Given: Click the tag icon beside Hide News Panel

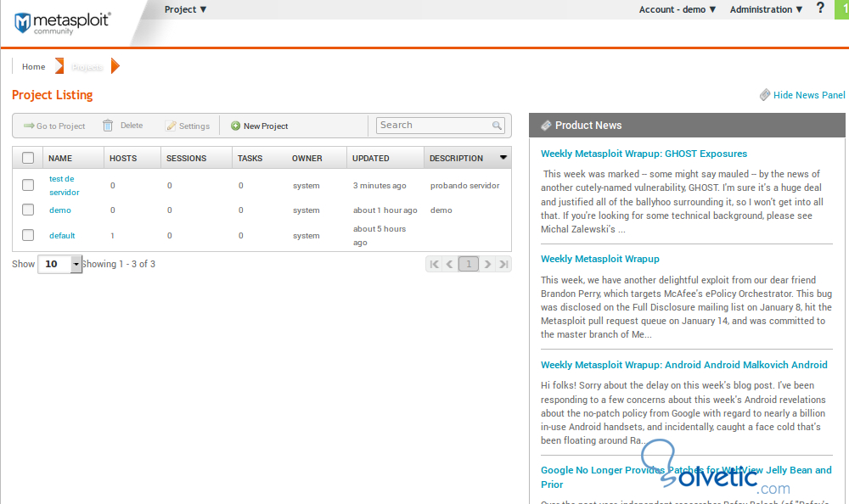Looking at the screenshot, I should coord(765,95).
